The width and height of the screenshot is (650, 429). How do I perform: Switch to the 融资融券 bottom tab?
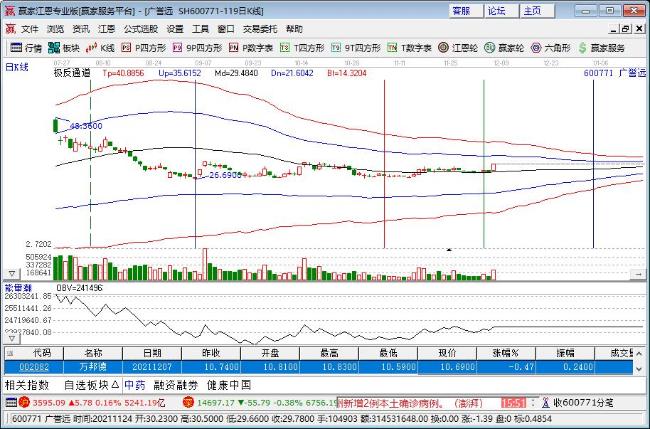[x=178, y=385]
